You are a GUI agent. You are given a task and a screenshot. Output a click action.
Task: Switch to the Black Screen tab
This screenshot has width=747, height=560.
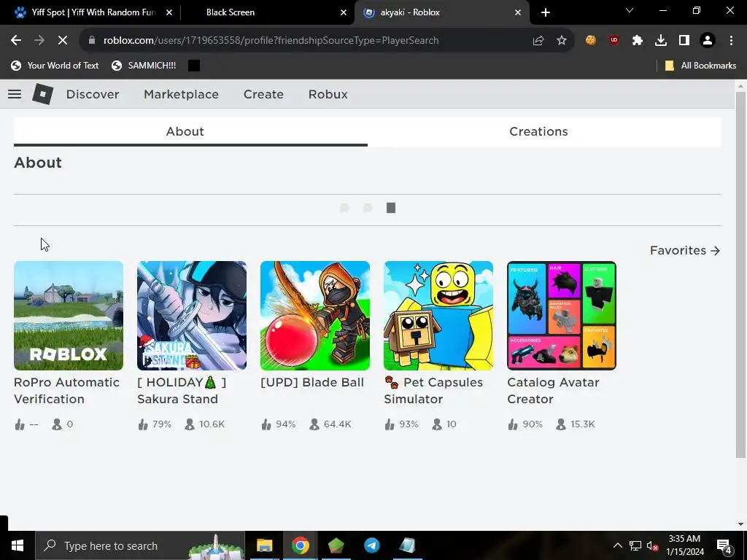[x=231, y=12]
